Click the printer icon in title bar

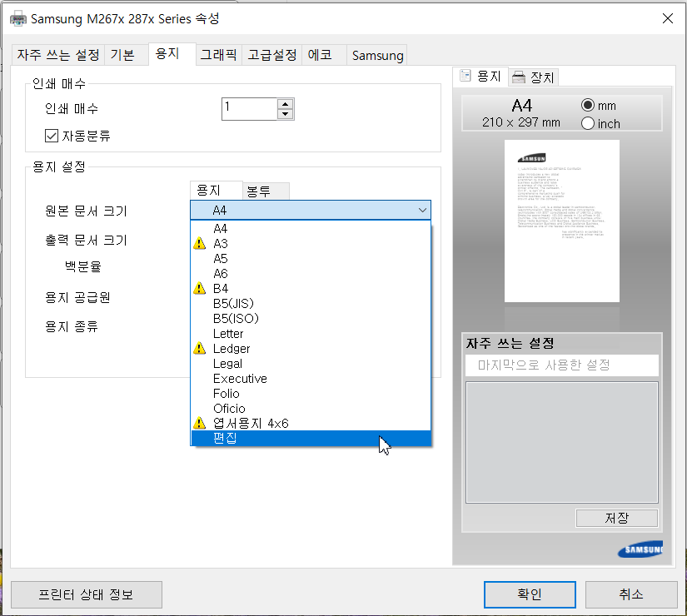(18, 19)
